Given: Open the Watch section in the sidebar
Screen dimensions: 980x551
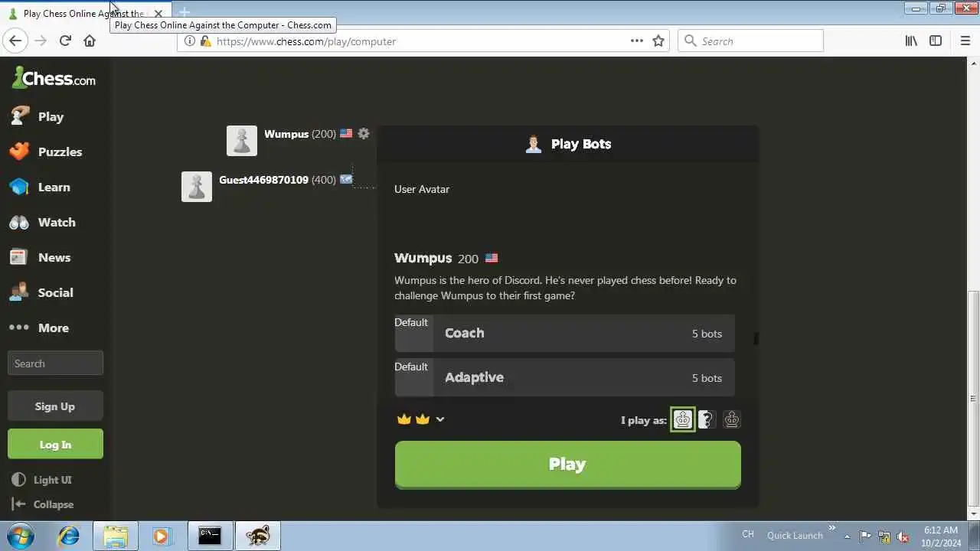Looking at the screenshot, I should point(43,222).
